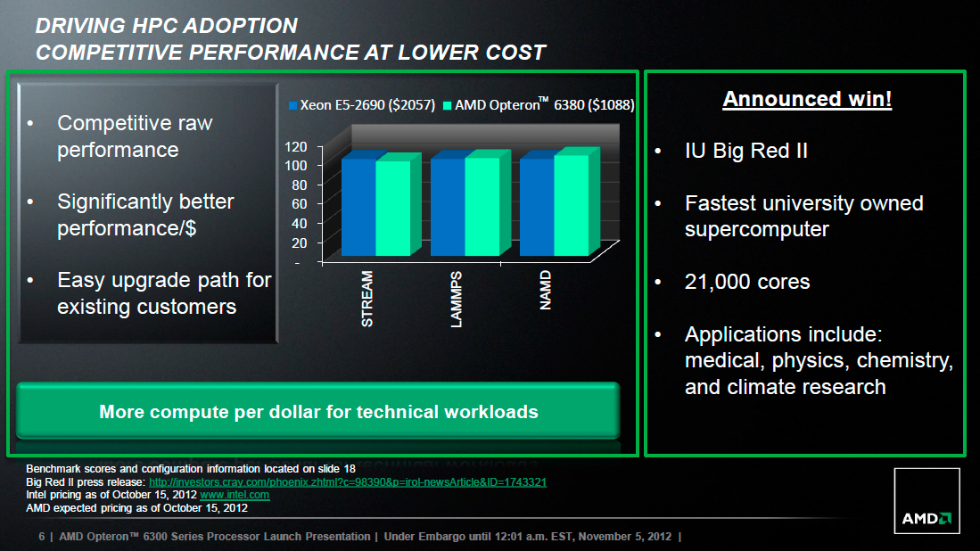
Task: Click the blue Xeon bar for NAMD
Action: (537, 207)
